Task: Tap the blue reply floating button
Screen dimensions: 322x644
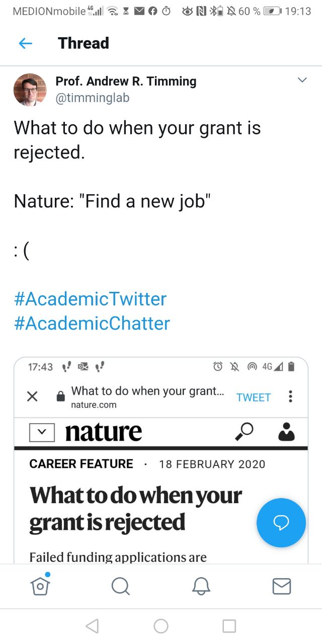Action: pyautogui.click(x=281, y=523)
